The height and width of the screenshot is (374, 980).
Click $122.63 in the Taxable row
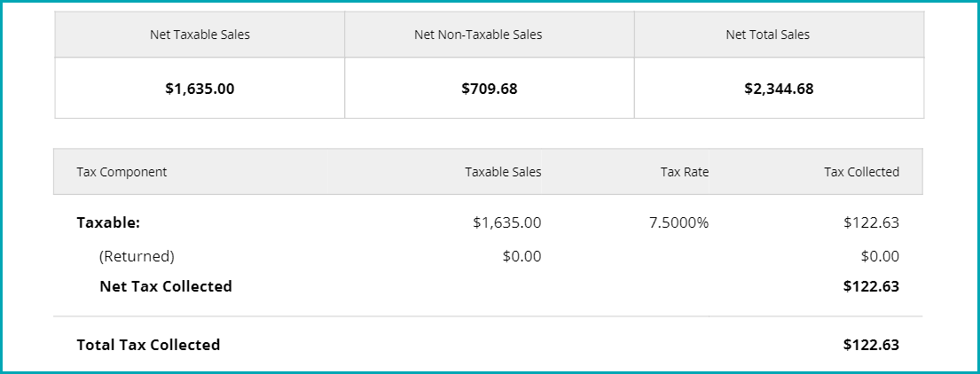click(871, 223)
